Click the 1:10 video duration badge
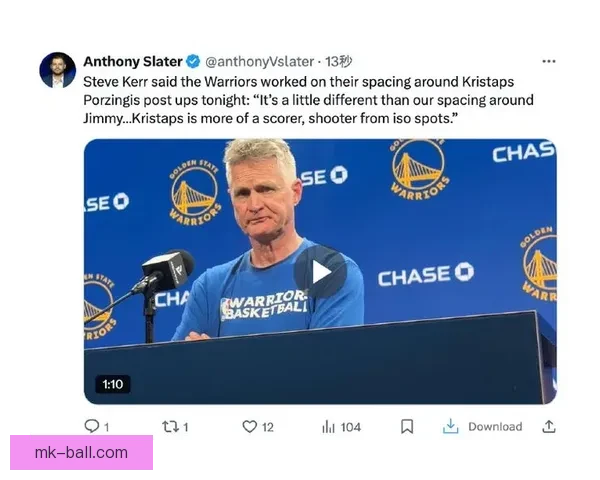Image resolution: width=600 pixels, height=480 pixels. (113, 384)
